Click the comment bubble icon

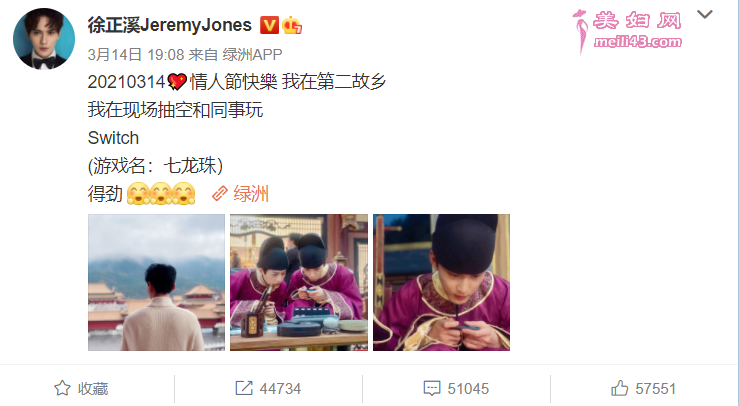pyautogui.click(x=432, y=389)
